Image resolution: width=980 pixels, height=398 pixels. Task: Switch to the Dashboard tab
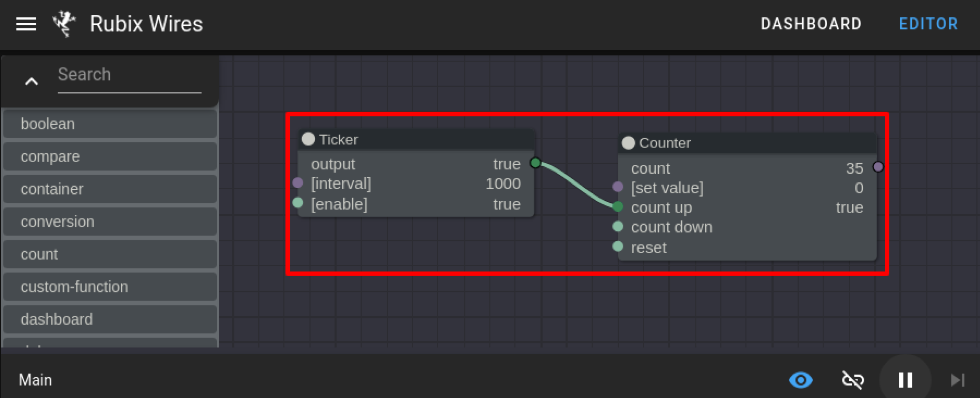(811, 24)
